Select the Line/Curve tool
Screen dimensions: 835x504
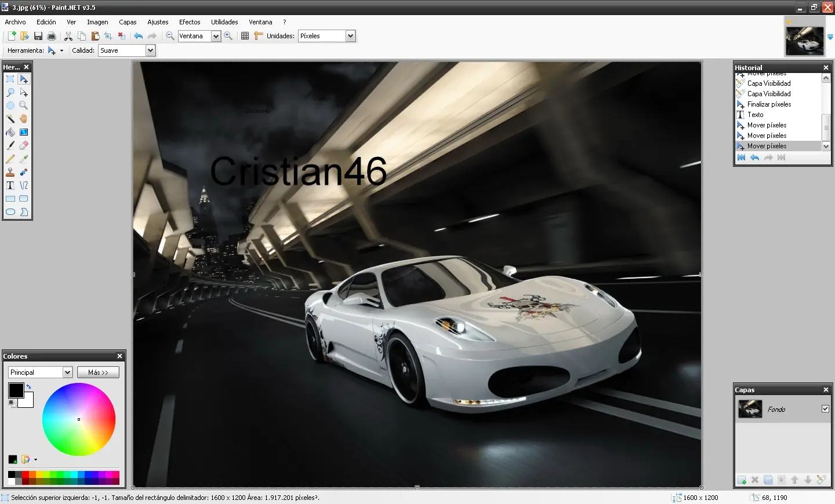[x=24, y=185]
